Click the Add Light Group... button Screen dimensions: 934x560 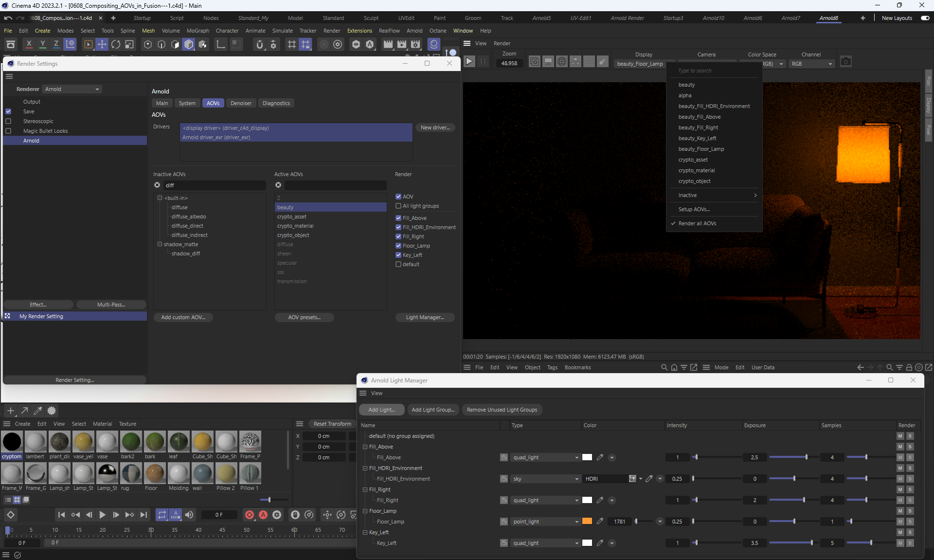coord(432,410)
